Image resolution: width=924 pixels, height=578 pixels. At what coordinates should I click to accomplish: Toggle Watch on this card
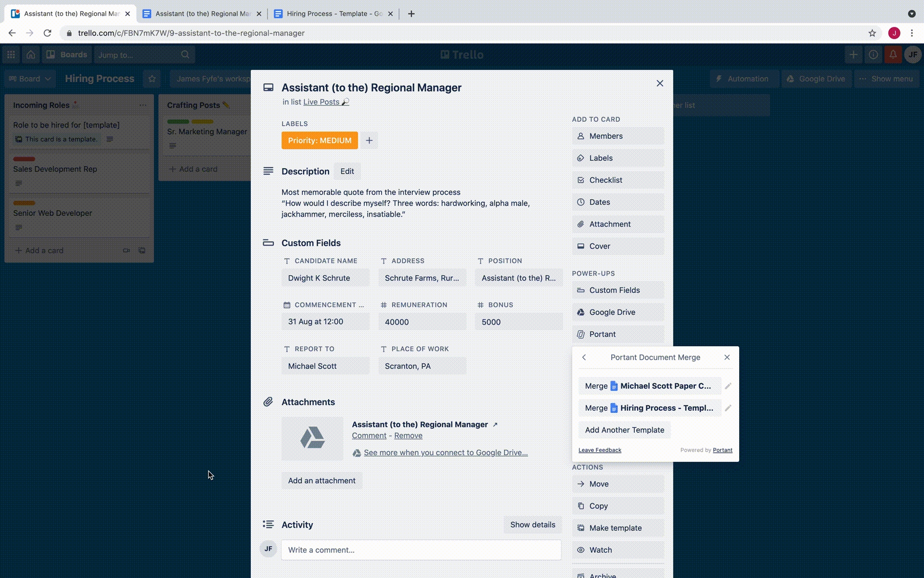pos(617,550)
